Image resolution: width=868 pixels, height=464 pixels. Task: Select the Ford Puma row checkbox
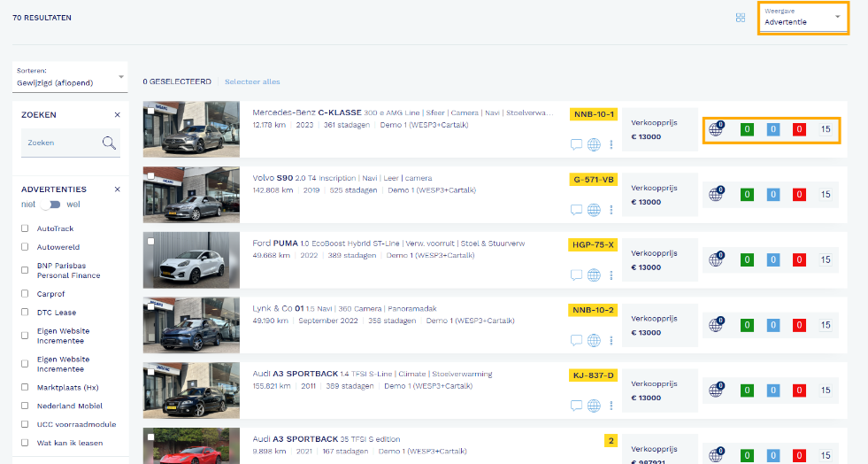click(x=150, y=241)
